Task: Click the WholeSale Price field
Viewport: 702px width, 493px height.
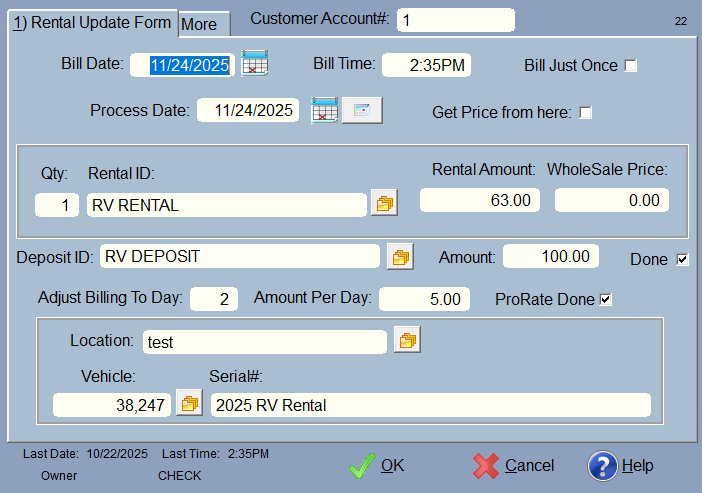Action: [612, 200]
